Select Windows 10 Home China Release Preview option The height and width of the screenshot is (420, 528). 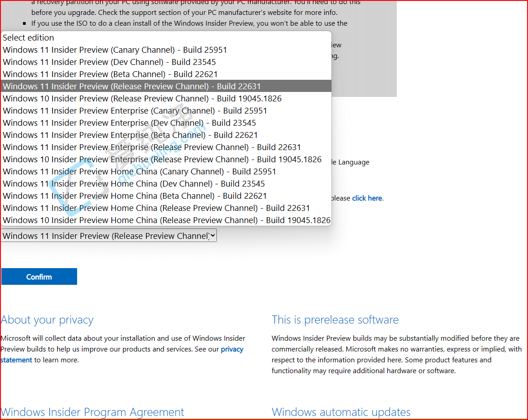(166, 220)
